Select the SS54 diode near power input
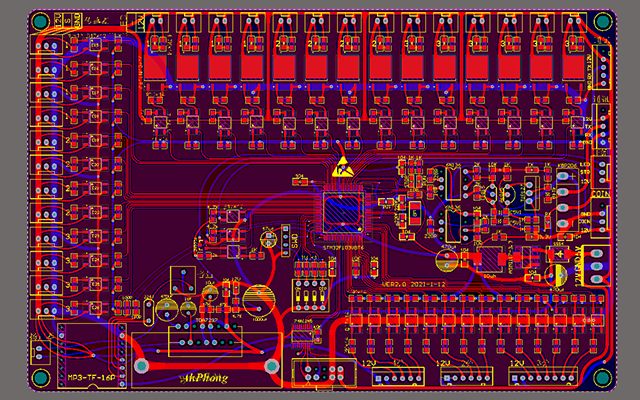The width and height of the screenshot is (640, 400). pos(560,254)
